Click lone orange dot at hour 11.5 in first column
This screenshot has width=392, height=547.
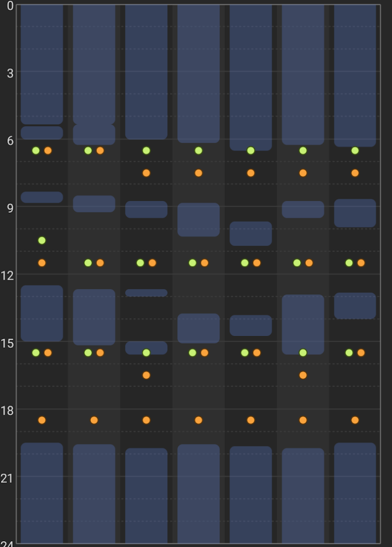[x=42, y=263]
